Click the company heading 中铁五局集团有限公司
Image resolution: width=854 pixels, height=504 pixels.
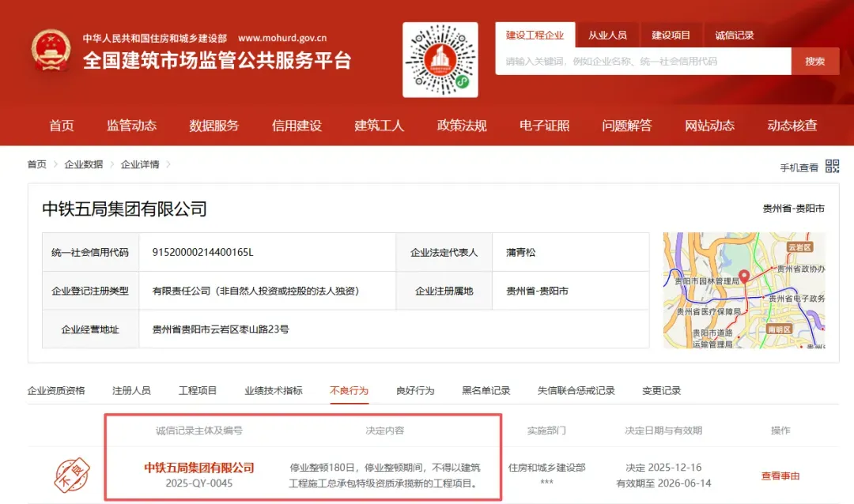(125, 209)
